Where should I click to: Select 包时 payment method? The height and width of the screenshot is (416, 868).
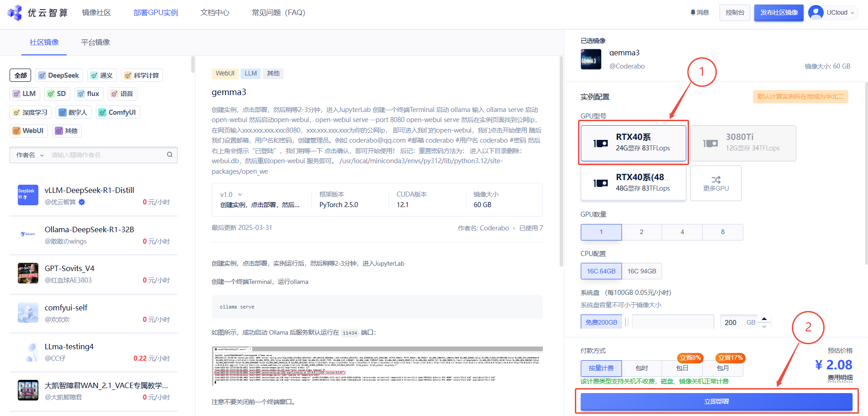[642, 368]
